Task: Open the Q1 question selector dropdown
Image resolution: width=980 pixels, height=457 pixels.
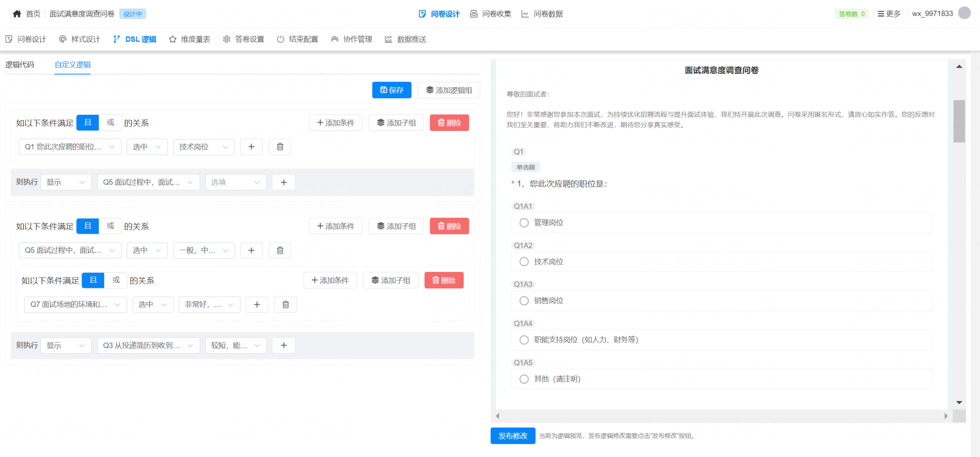Action: coord(70,147)
